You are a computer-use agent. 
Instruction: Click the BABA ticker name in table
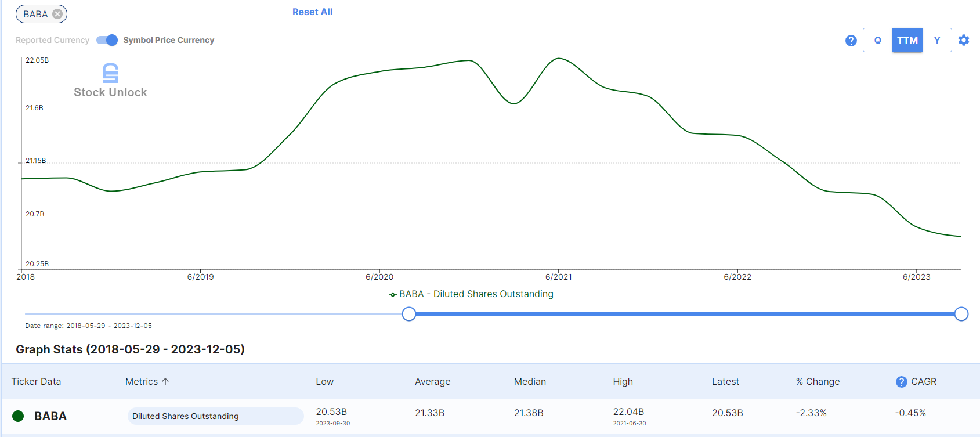click(50, 416)
